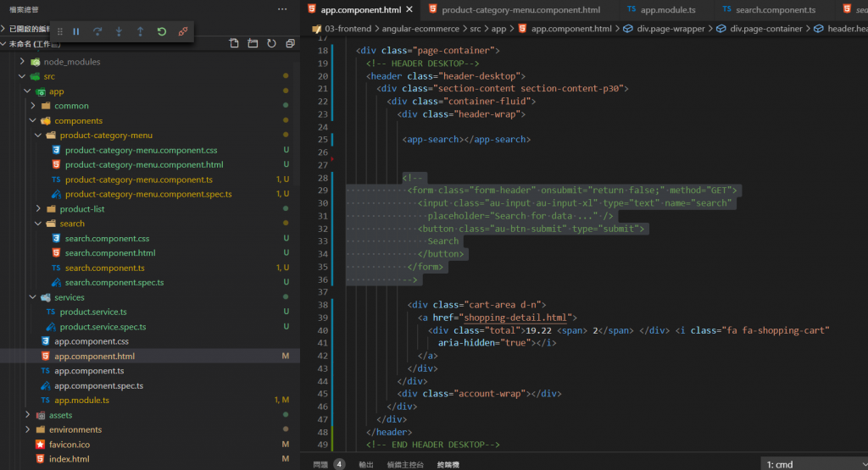Open index.html file

coord(69,459)
